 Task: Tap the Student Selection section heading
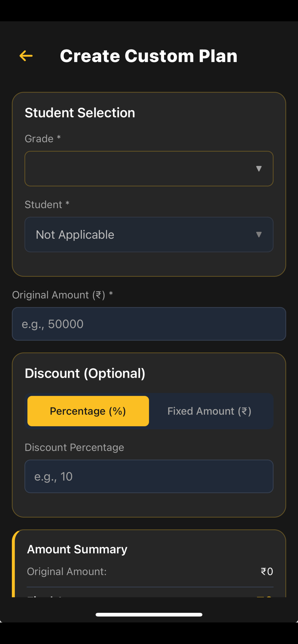click(80, 113)
